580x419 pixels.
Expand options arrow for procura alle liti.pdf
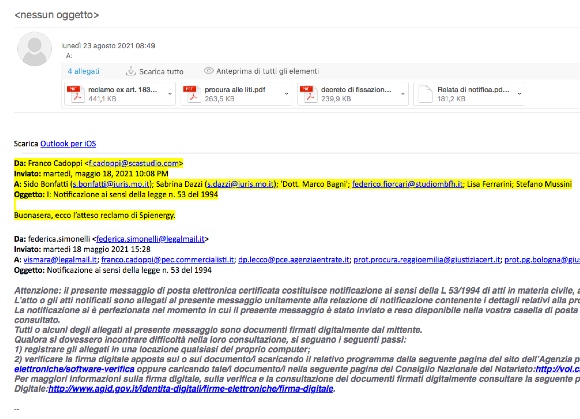286,94
